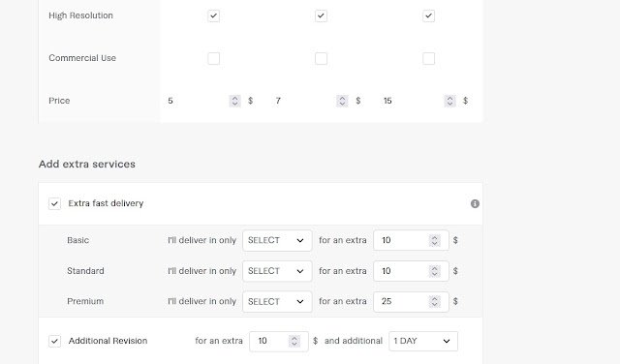
Task: Click the stepper on Additional Revision extra price
Action: coord(294,341)
